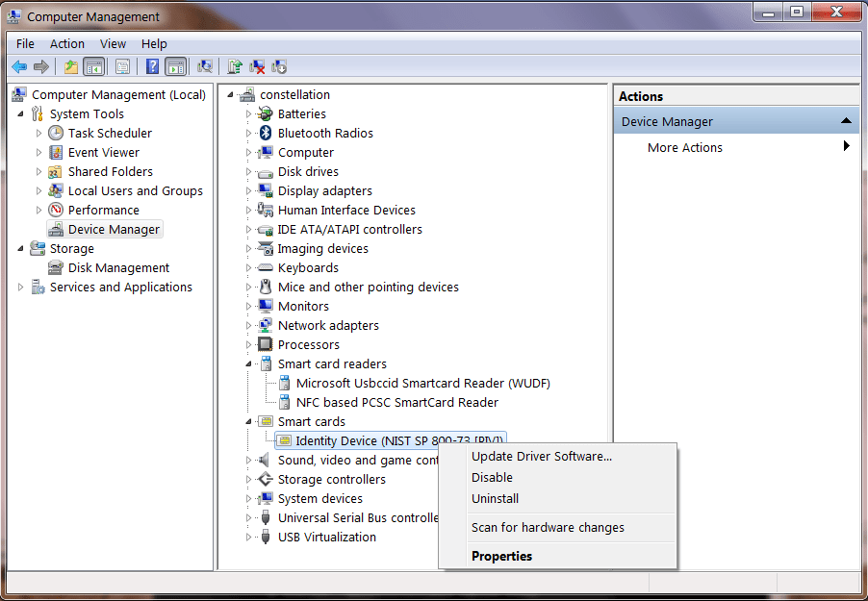This screenshot has height=601, width=868.
Task: Open the Action menu
Action: [x=66, y=43]
